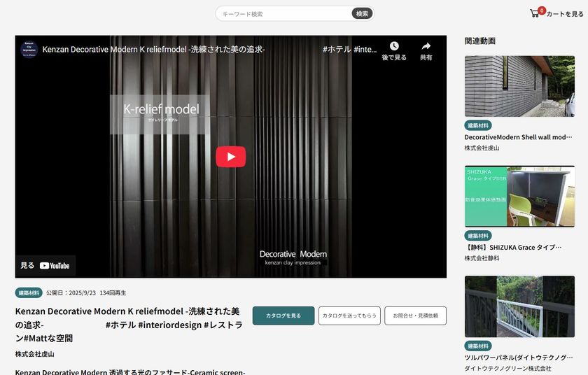Click 建築材料 tag on SHIZUKA card

coord(478,236)
